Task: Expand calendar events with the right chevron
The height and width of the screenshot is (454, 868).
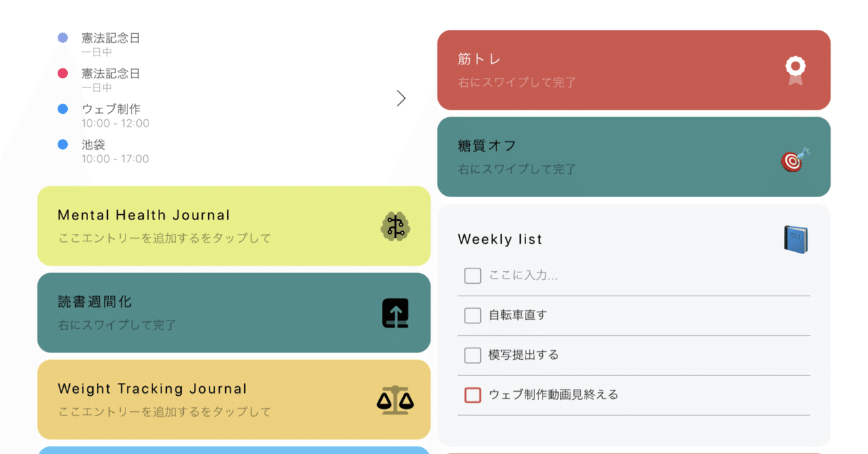Action: pos(401,98)
